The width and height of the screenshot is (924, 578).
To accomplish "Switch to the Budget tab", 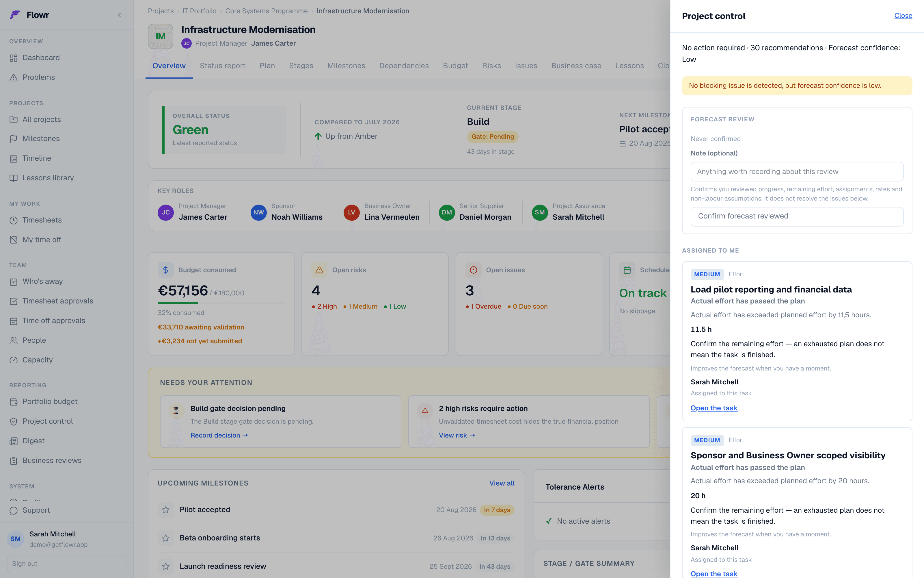I will [456, 66].
